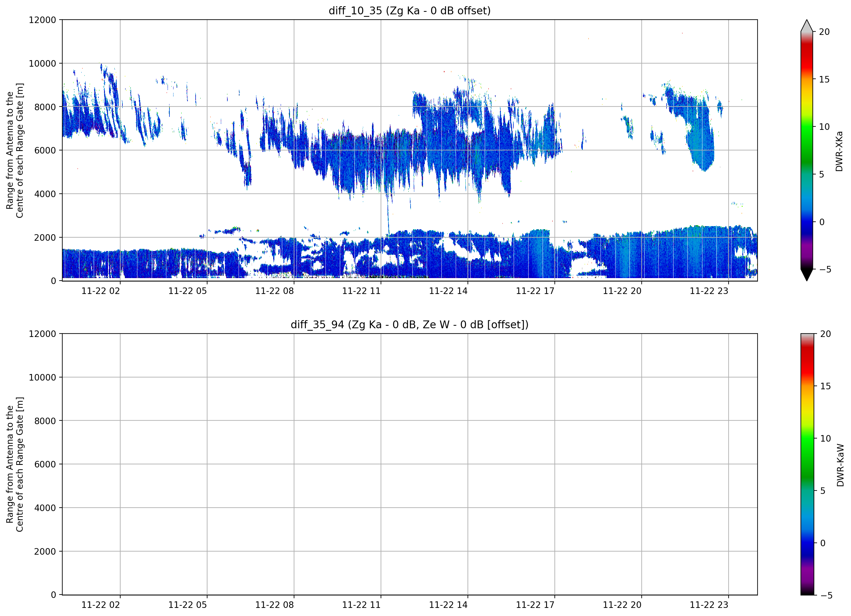Click the 8000 y-tick on the top plot
851x616 pixels.
point(45,107)
